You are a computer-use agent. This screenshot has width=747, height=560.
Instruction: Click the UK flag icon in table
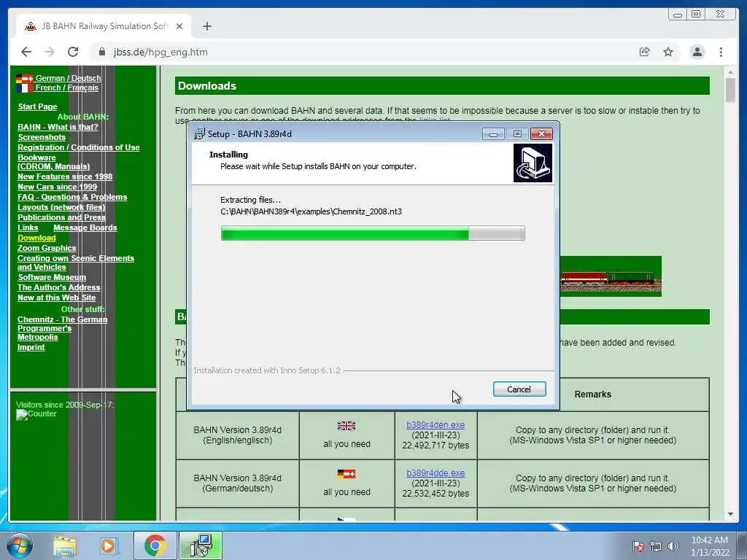click(x=347, y=426)
